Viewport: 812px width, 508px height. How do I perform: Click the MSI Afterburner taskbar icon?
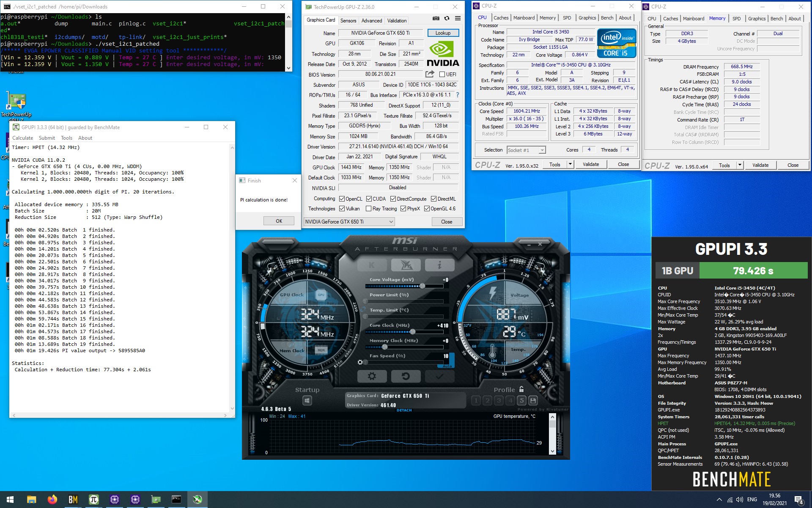coord(197,500)
